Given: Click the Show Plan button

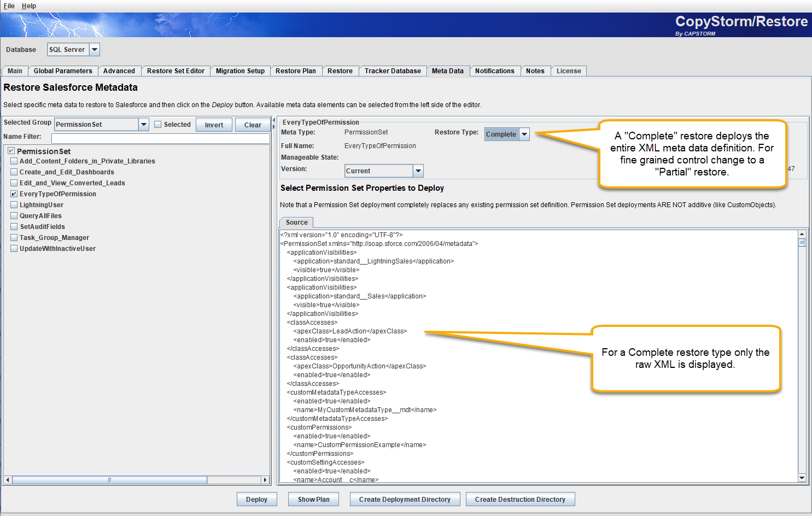Looking at the screenshot, I should pyautogui.click(x=313, y=500).
